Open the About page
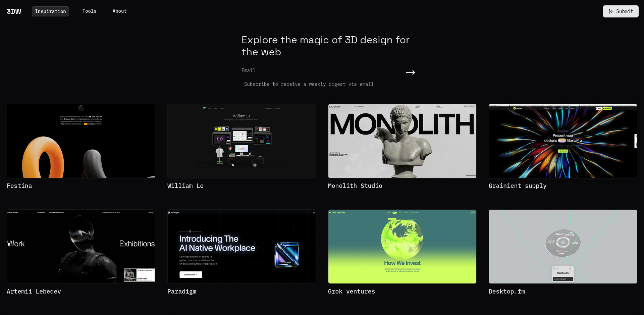Screen dimensions: 644x315 (119, 11)
